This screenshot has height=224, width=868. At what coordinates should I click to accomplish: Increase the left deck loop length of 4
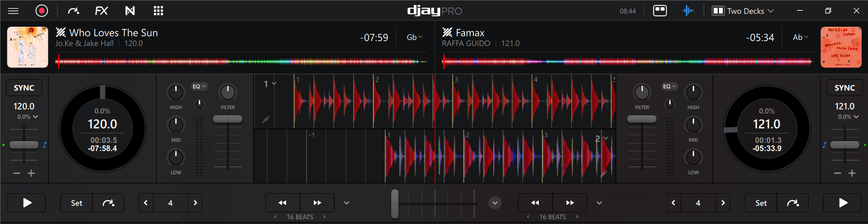pos(195,203)
